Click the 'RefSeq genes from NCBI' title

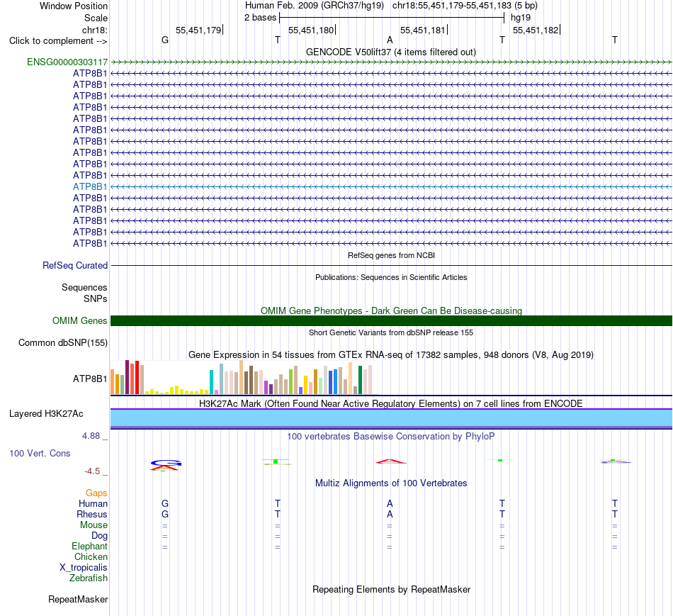tap(391, 255)
